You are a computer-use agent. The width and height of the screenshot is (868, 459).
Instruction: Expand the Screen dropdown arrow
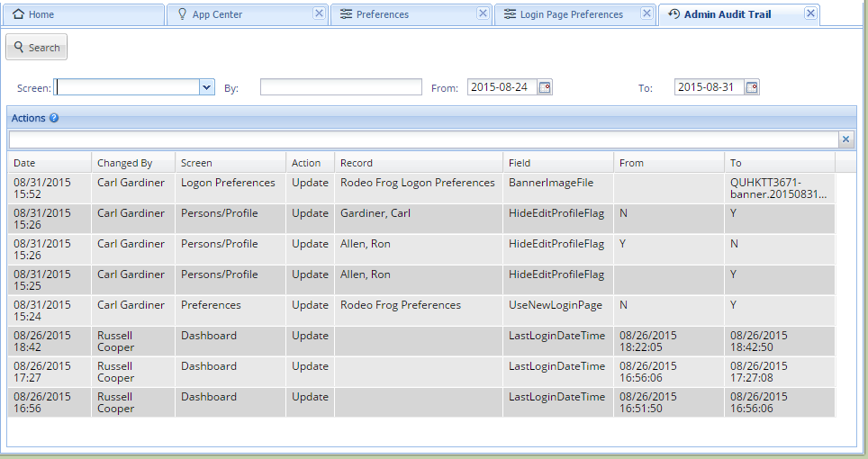point(206,87)
